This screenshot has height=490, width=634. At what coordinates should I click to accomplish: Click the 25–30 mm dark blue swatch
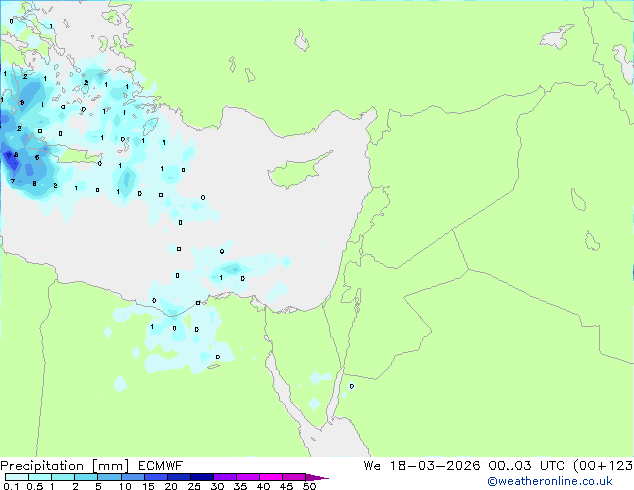click(x=202, y=477)
